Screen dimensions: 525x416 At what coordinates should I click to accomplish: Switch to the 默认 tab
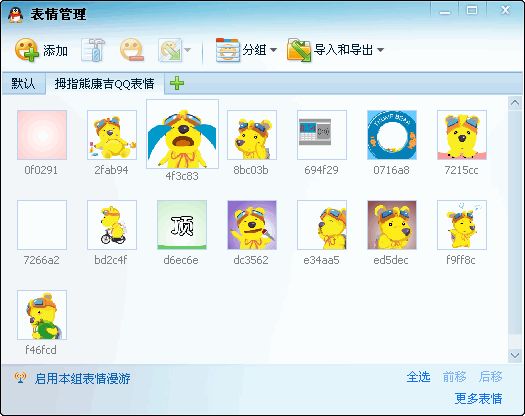[23, 83]
